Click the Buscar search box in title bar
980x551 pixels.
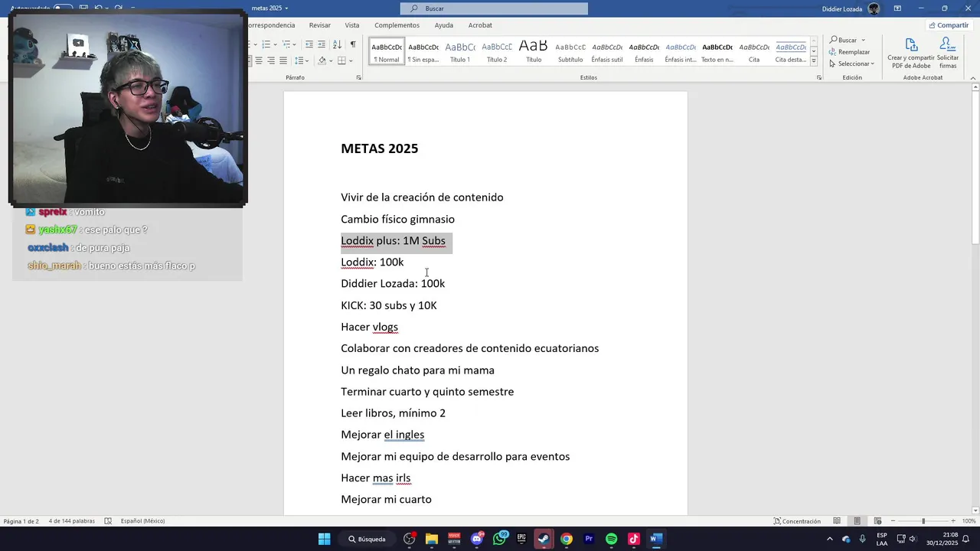[x=494, y=8]
